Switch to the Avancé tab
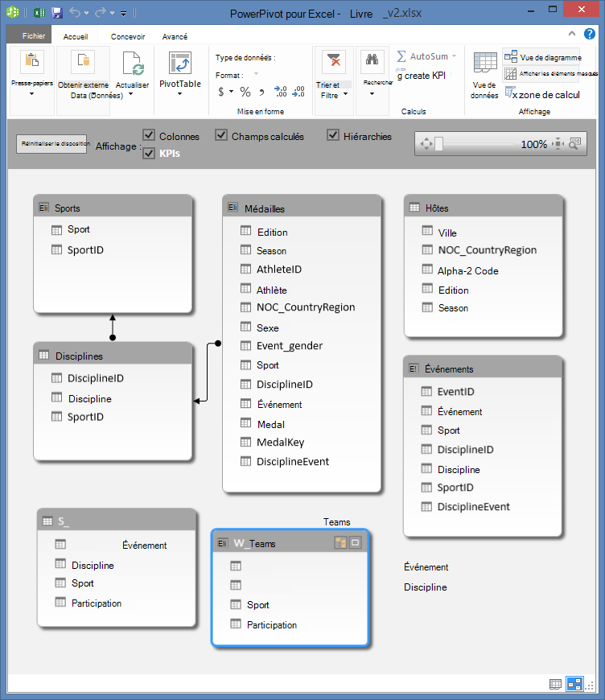This screenshot has height=700, width=605. tap(175, 36)
